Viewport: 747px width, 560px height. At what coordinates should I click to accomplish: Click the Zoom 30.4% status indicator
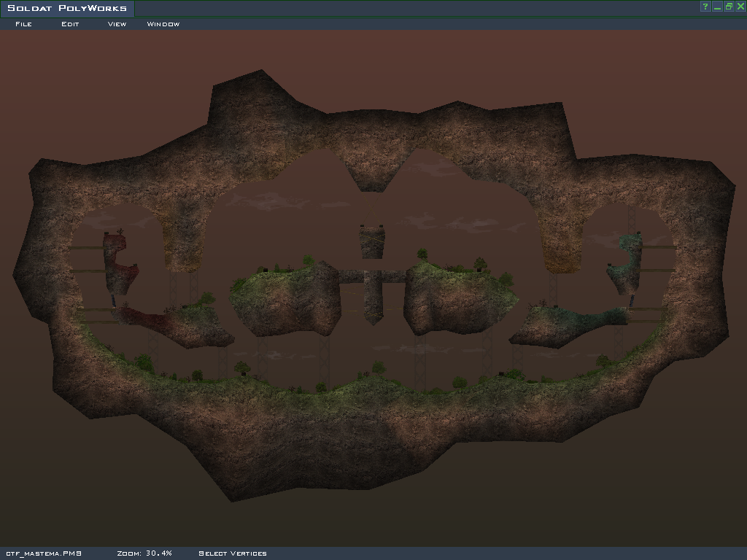(144, 553)
